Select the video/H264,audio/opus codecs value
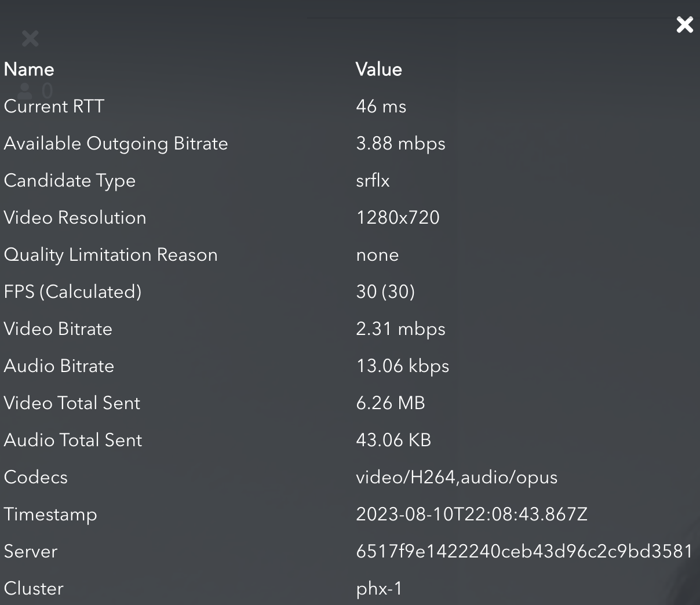 (457, 478)
